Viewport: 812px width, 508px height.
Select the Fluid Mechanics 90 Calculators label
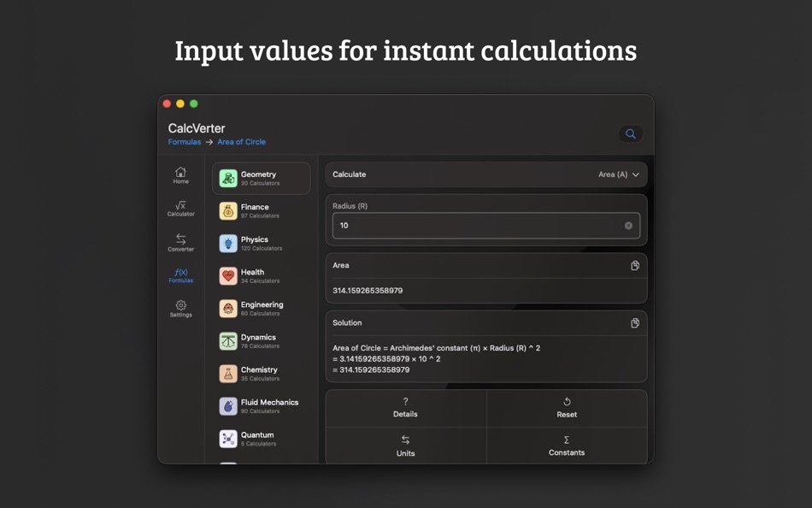pos(269,406)
